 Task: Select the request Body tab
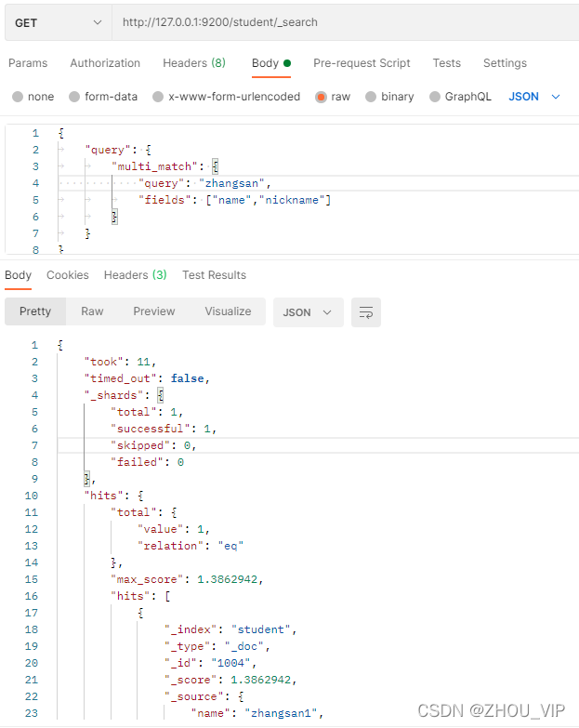(271, 63)
